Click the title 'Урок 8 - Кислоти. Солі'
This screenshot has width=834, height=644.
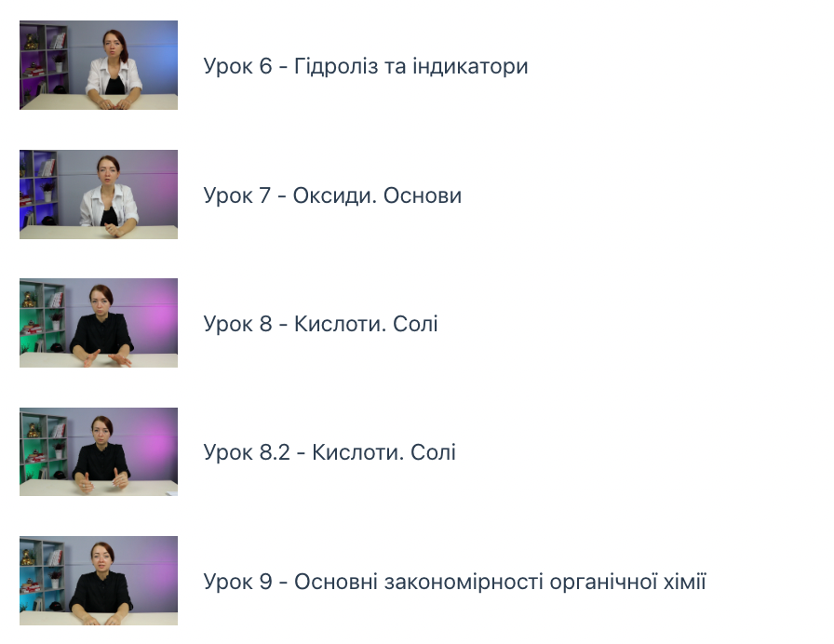pos(321,324)
